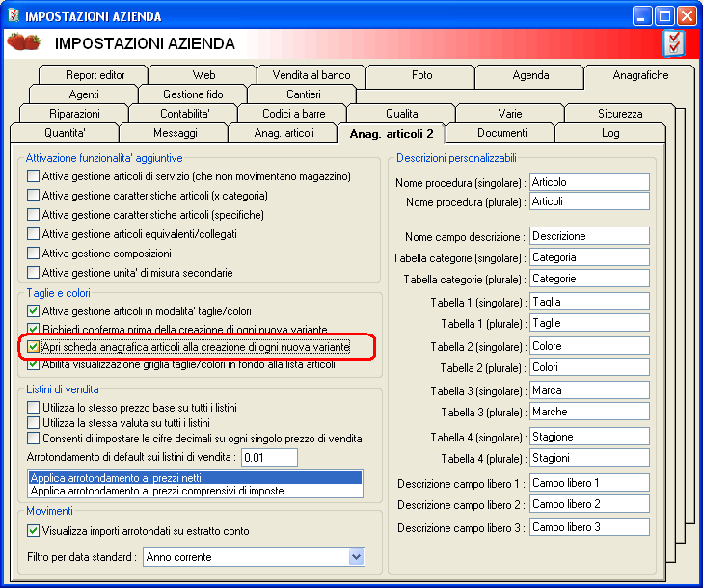Tick 'Attiva gestione composizioni' checkbox
Viewport: 703px width, 588px height.
tap(33, 254)
